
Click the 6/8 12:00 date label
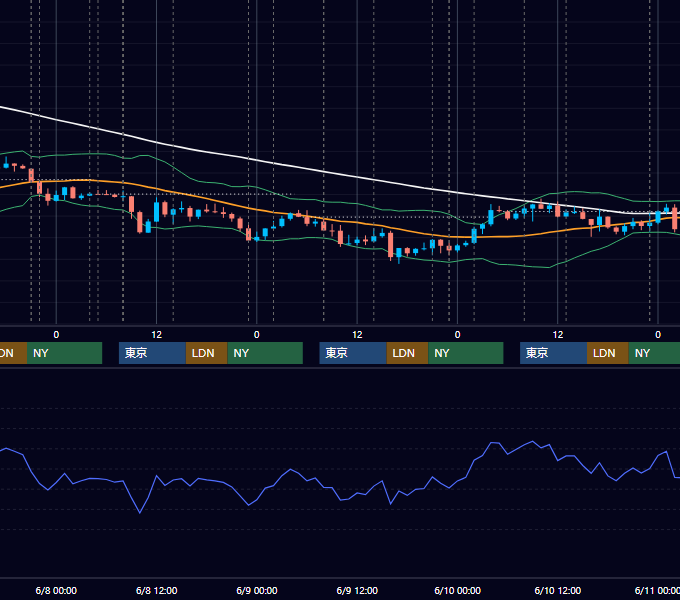[x=157, y=590]
